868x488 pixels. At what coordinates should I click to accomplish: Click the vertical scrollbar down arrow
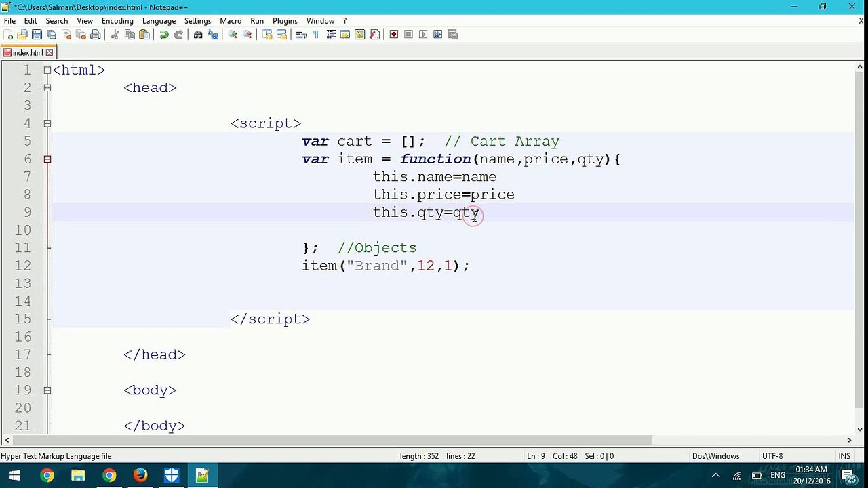[x=860, y=428]
